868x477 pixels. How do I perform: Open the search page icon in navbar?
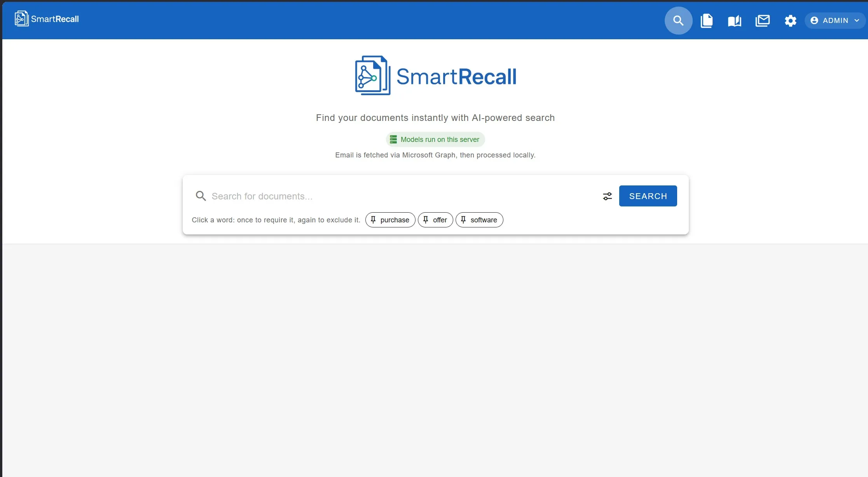point(678,21)
